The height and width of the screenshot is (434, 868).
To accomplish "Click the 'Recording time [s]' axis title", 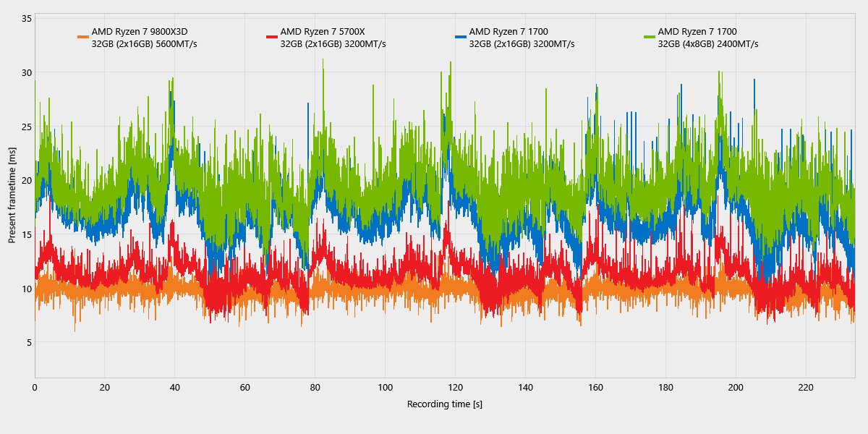I will (445, 404).
